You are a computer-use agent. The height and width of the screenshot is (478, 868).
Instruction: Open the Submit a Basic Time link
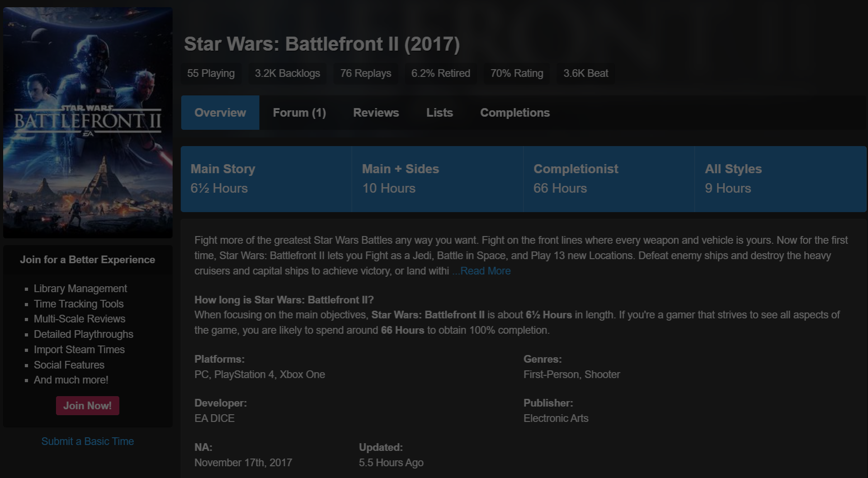pos(88,441)
